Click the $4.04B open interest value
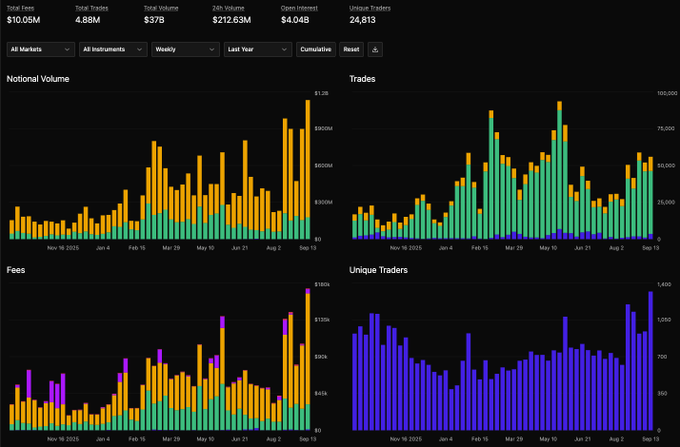Image resolution: width=680 pixels, height=447 pixels. tap(295, 20)
